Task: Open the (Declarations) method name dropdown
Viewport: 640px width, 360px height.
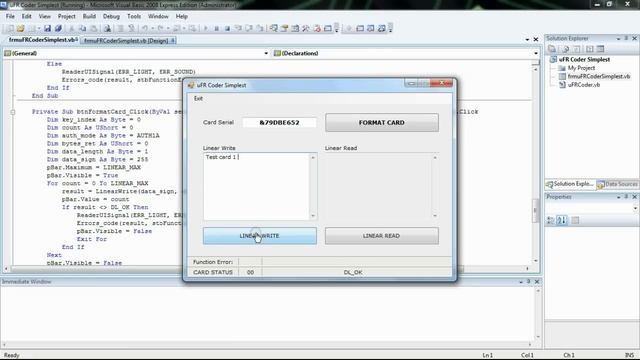Action: [536, 53]
